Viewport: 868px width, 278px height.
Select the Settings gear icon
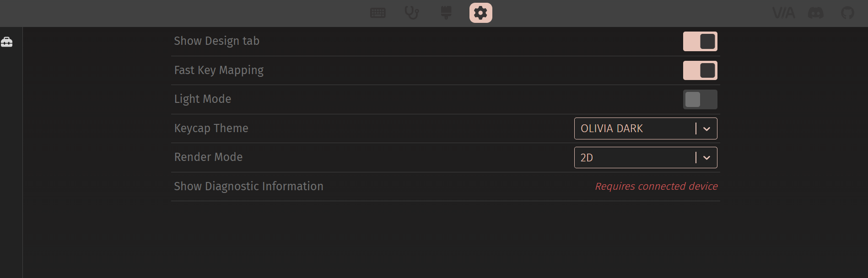pyautogui.click(x=480, y=13)
